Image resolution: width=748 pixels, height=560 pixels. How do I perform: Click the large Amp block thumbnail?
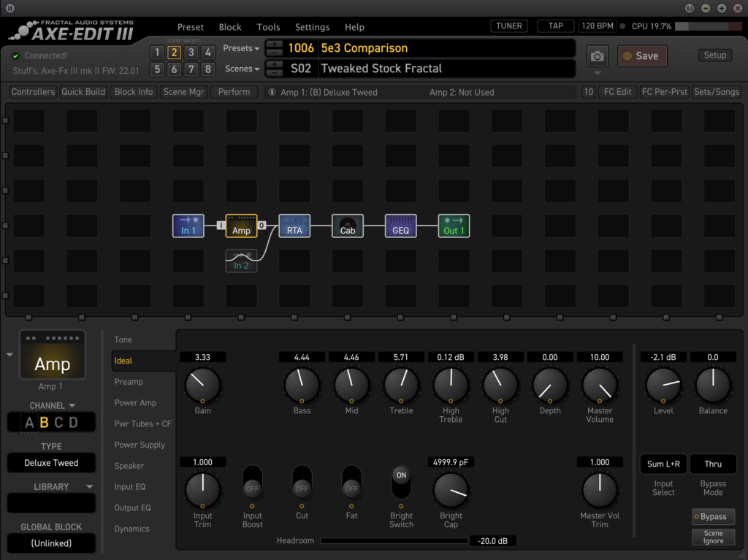53,355
